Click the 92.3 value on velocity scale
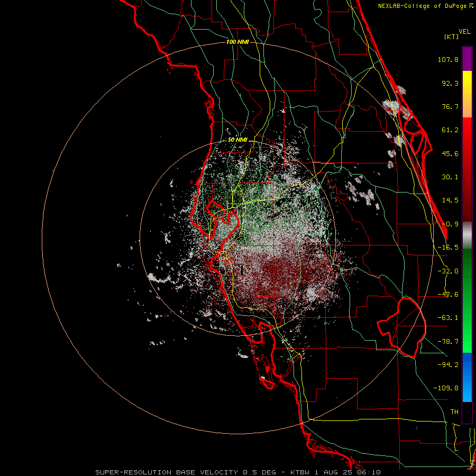Viewport: 476px width, 476px height. pyautogui.click(x=450, y=83)
